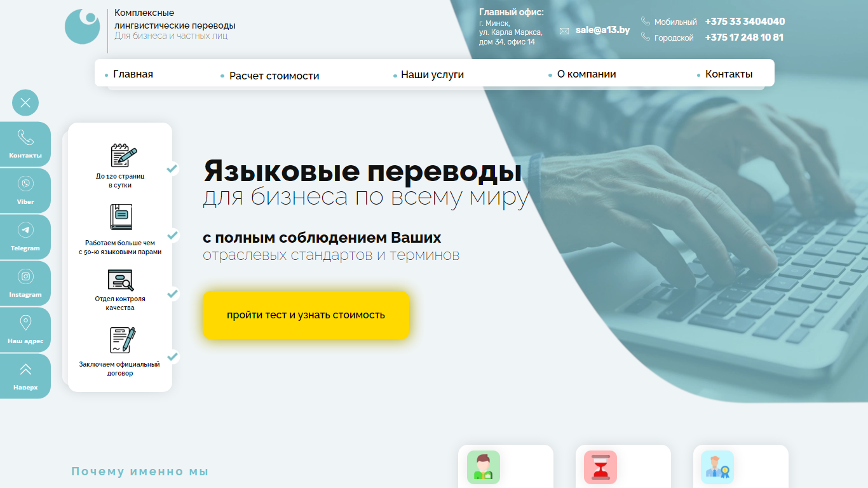Open Viber chat from sidebar
Screen dimensions: 868x488
coord(25,191)
